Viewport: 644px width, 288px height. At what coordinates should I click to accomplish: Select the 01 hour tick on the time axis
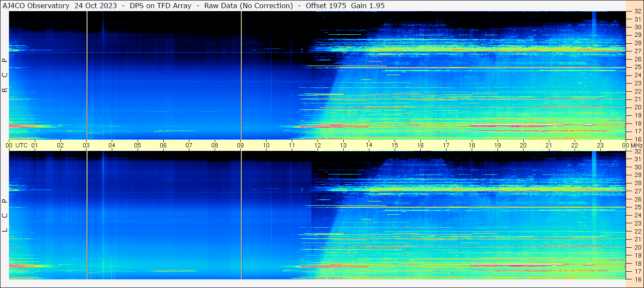(x=35, y=145)
